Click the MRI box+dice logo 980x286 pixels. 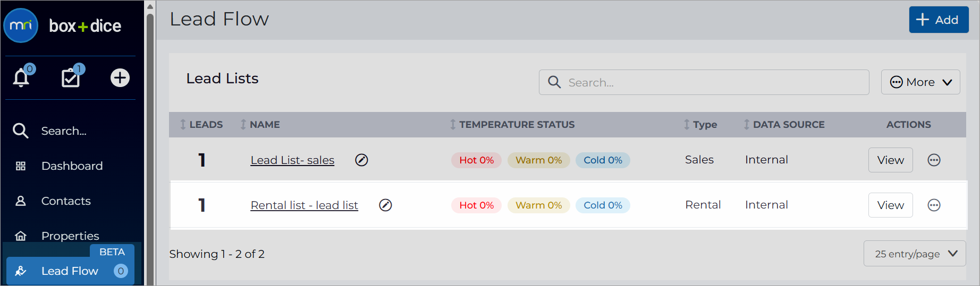(x=63, y=25)
